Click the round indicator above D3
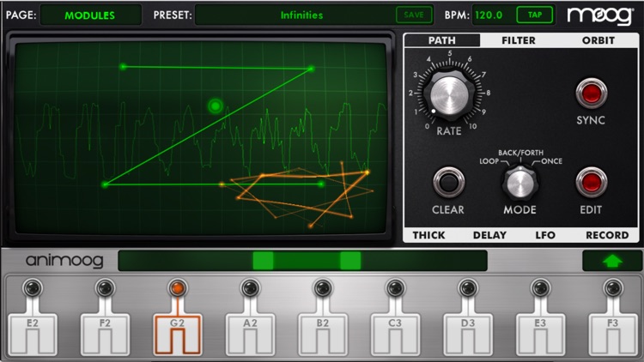The width and height of the screenshot is (644, 362). 468,288
